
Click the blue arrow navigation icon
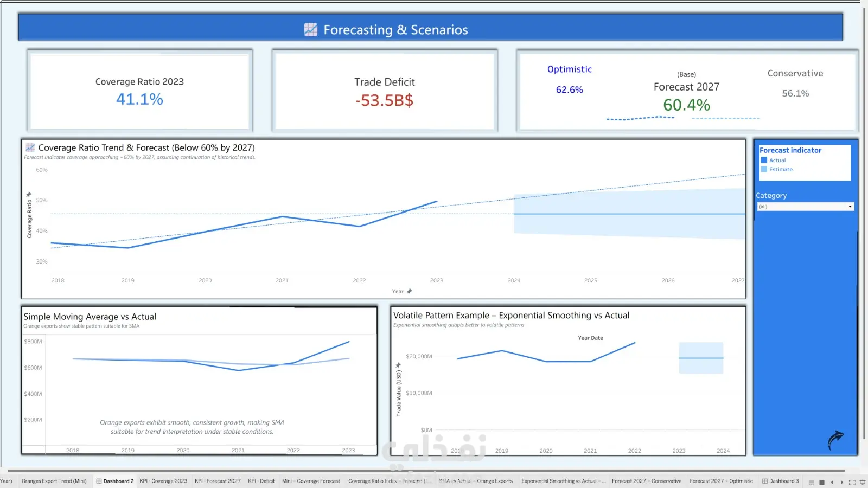point(836,440)
